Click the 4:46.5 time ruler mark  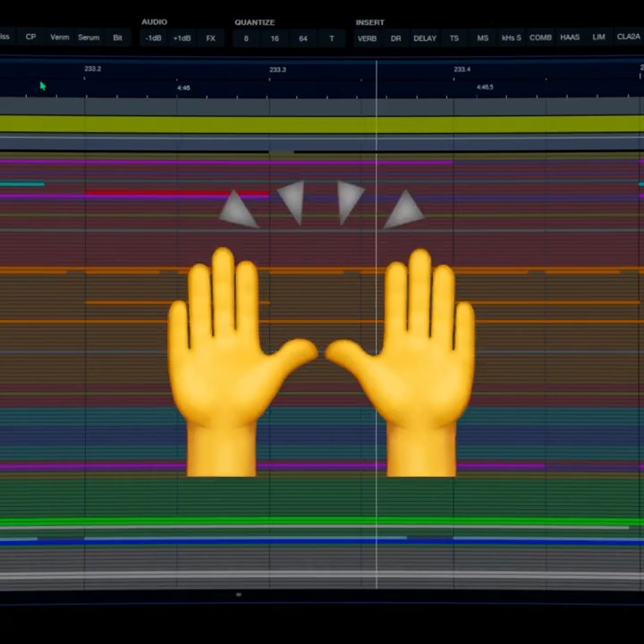485,87
